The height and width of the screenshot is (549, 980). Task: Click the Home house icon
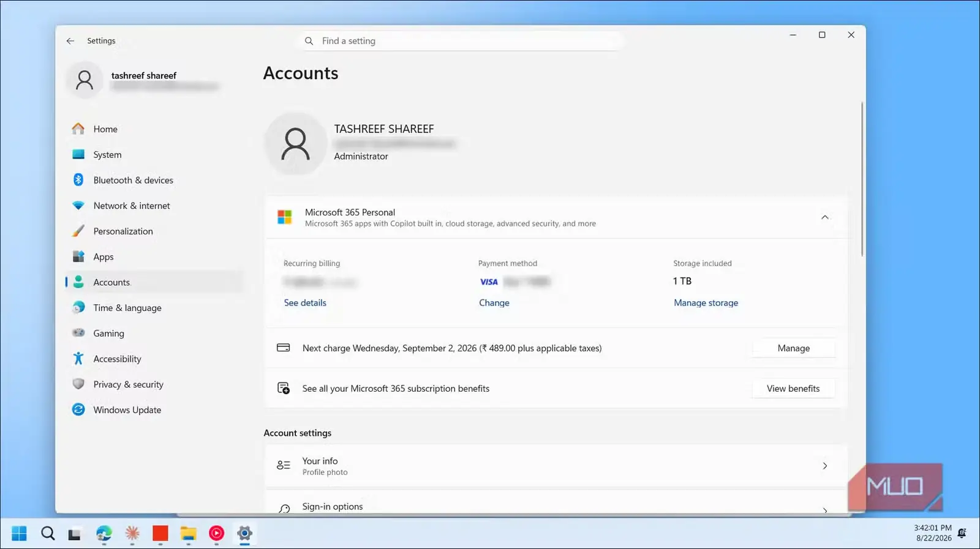pyautogui.click(x=78, y=129)
